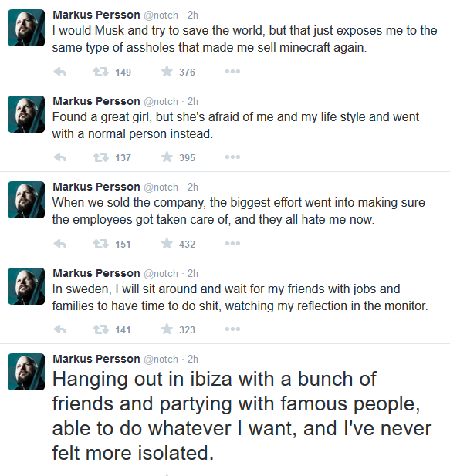This screenshot has height=476, width=450.
Task: Open the 2h timestamp on the employees tweet
Action: coord(192,187)
